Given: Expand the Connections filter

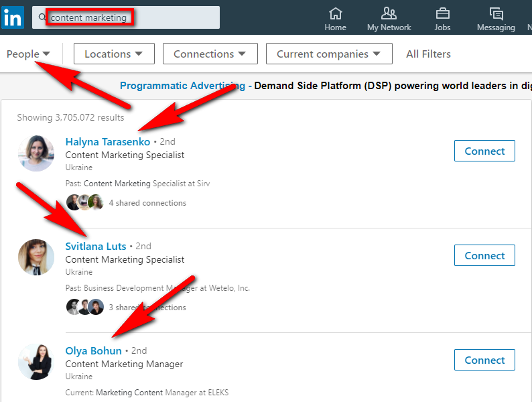Looking at the screenshot, I should coord(210,54).
